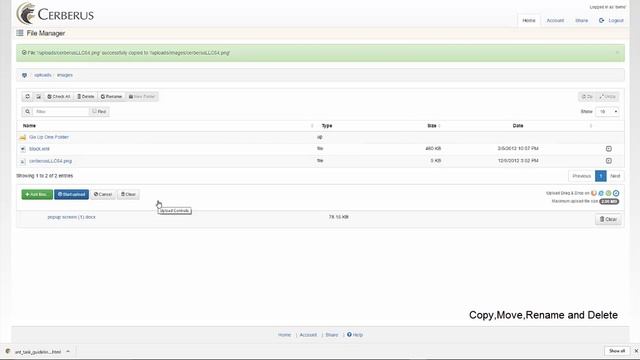This screenshot has width=640, height=360.
Task: Clear the queued .docx file row
Action: click(x=608, y=219)
